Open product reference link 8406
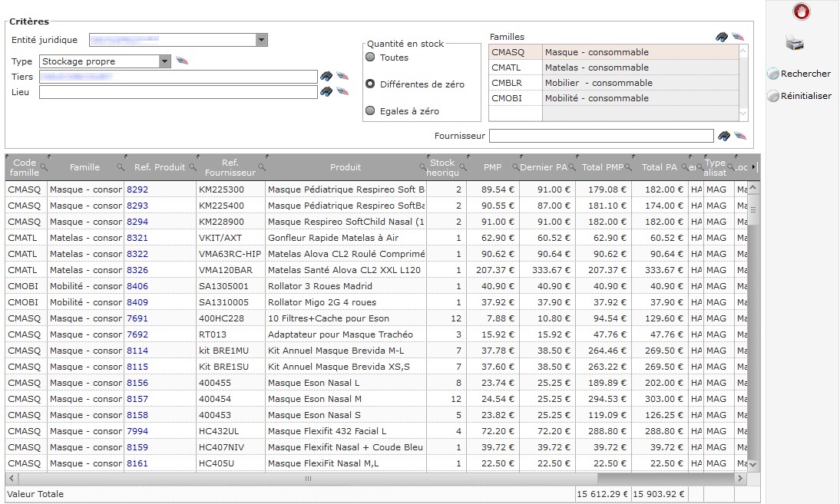This screenshot has height=504, width=840. tap(137, 286)
